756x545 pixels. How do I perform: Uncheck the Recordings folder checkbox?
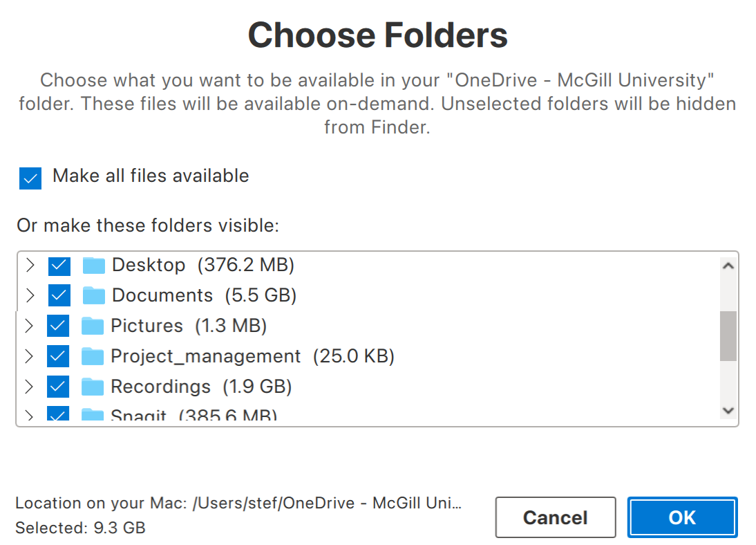click(59, 386)
